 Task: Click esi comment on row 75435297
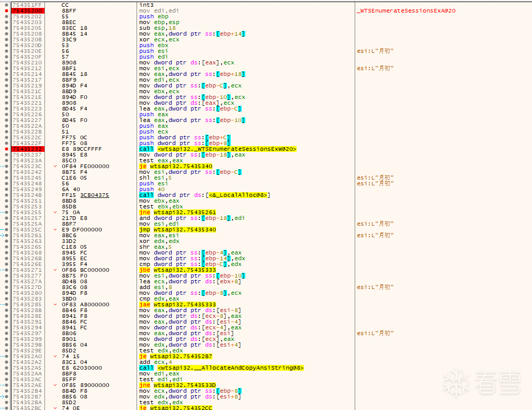(375, 333)
